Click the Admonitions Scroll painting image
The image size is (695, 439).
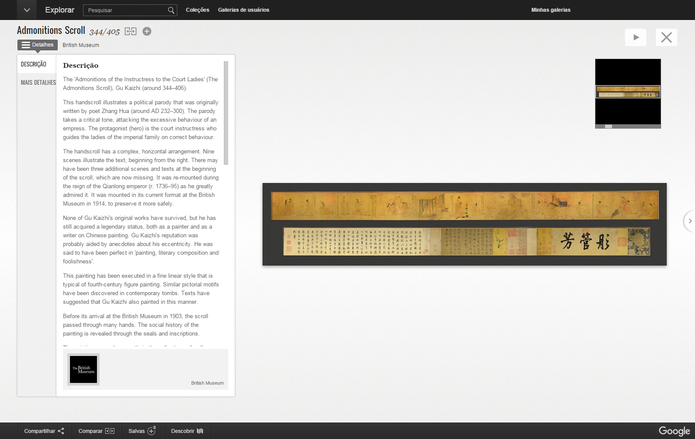465,224
